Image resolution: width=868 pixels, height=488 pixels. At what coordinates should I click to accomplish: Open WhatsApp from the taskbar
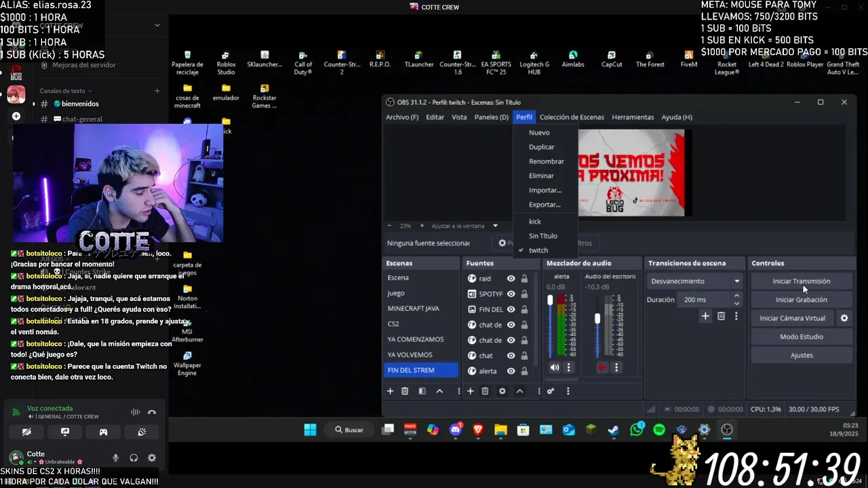click(636, 430)
